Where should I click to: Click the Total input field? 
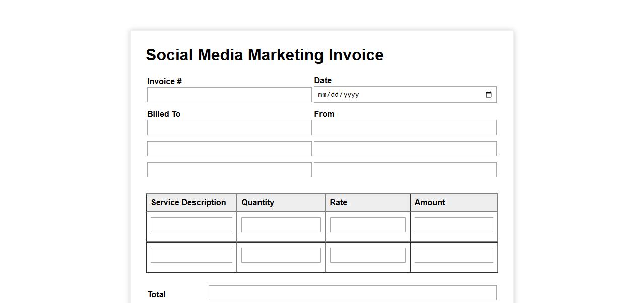352,293
